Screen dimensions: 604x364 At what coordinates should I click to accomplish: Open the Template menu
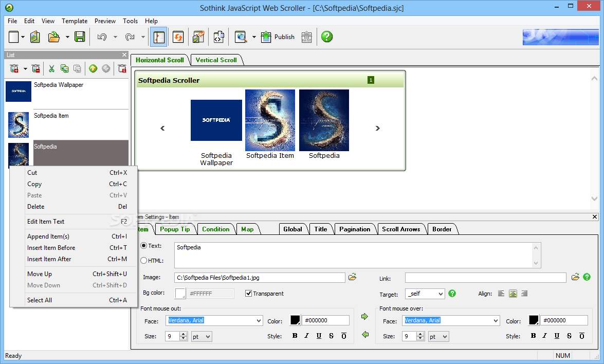[x=75, y=21]
